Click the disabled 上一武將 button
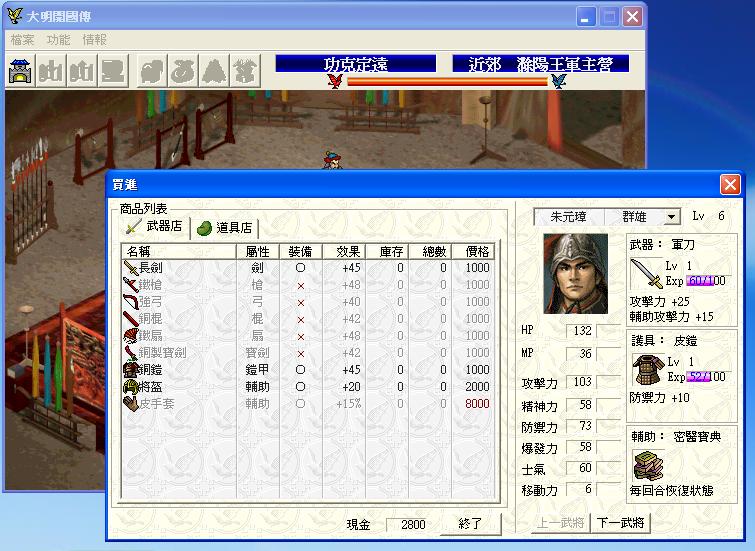Screen dimensions: 755x551 pyautogui.click(x=560, y=523)
